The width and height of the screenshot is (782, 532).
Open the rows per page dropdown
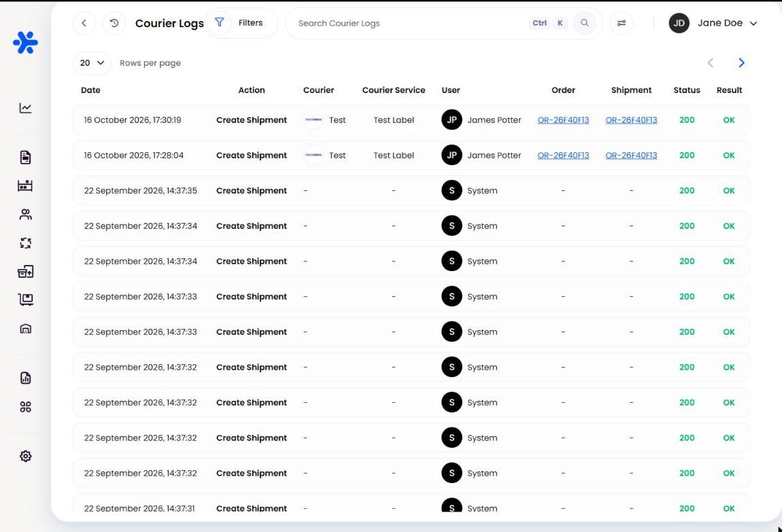pyautogui.click(x=92, y=63)
